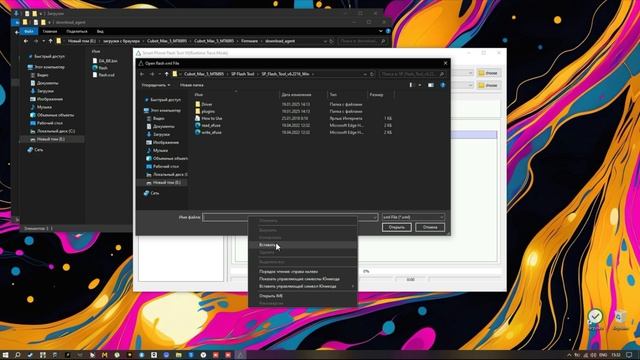Open Быстрый доступ in Open dialog sidebar
Screen dimensions: 640x360
(162, 100)
